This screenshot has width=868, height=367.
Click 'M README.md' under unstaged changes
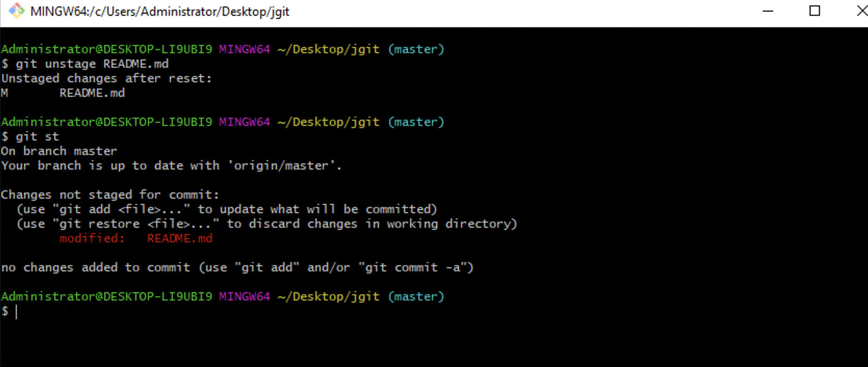coord(63,93)
